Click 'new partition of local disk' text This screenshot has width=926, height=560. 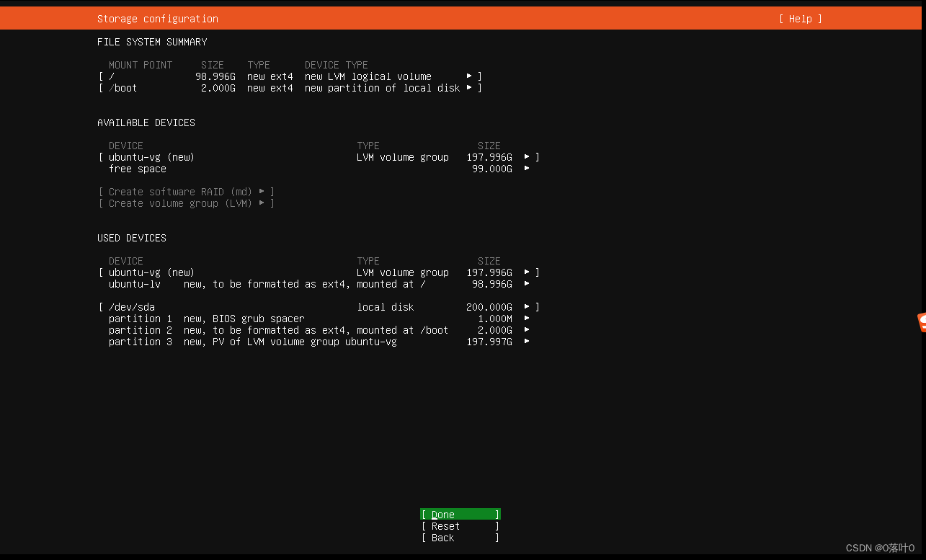[383, 88]
